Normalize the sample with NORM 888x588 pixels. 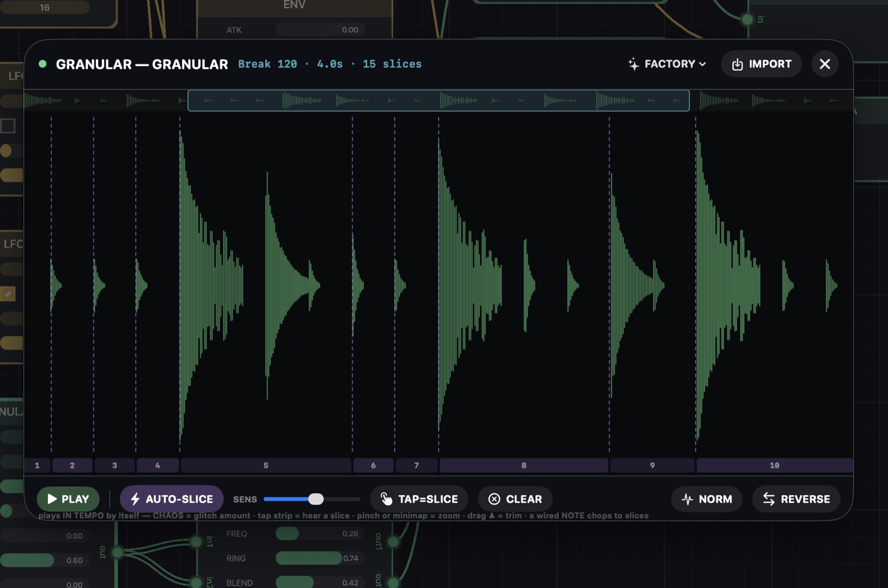tap(707, 499)
